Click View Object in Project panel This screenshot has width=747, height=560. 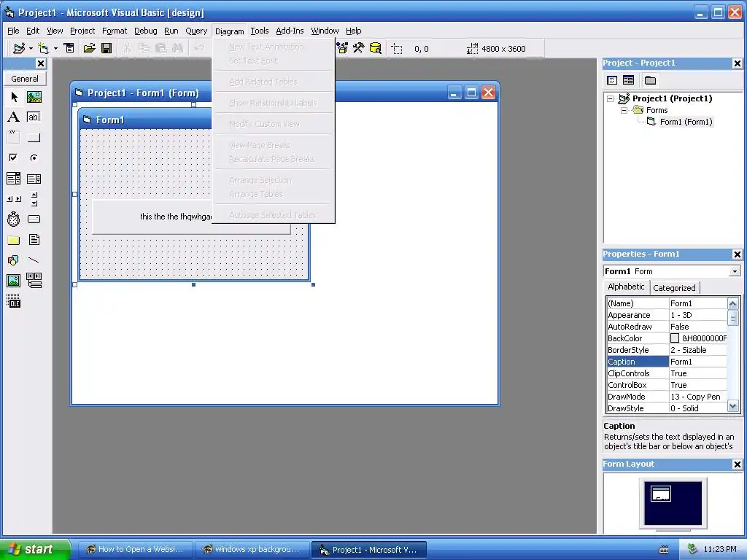628,80
